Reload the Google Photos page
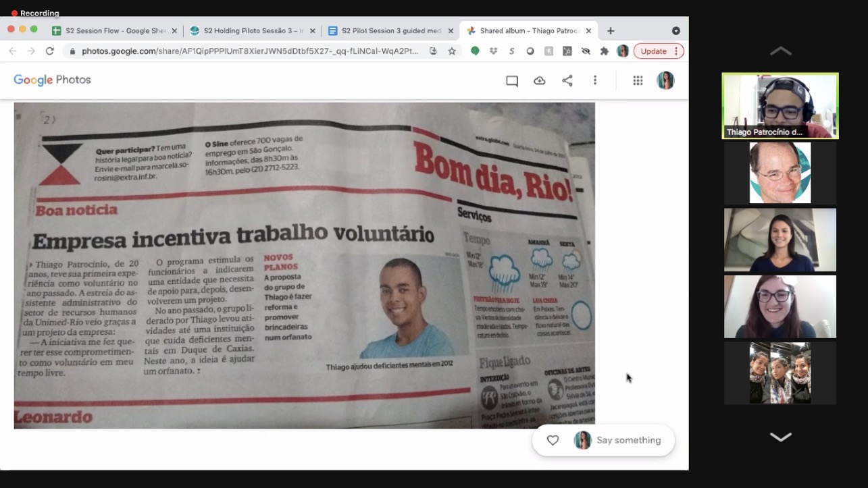This screenshot has height=488, width=868. pos(49,51)
